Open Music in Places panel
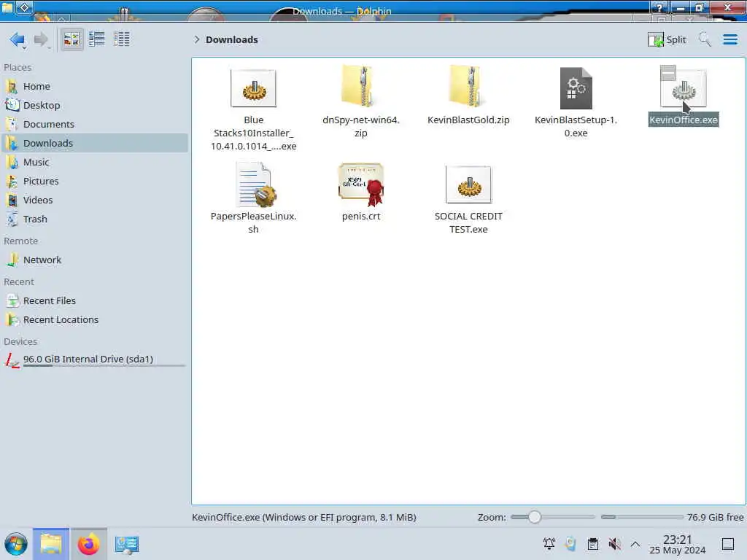This screenshot has width=747, height=560. pyautogui.click(x=94, y=163)
